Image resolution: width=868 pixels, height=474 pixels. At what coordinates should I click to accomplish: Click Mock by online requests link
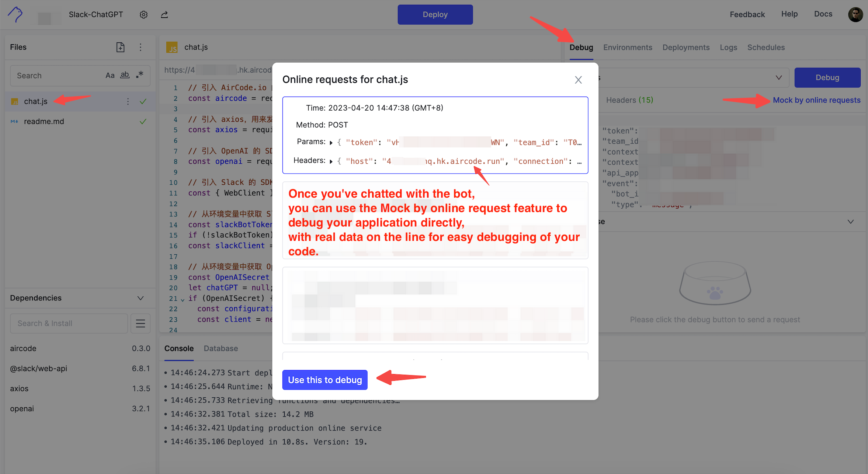816,100
